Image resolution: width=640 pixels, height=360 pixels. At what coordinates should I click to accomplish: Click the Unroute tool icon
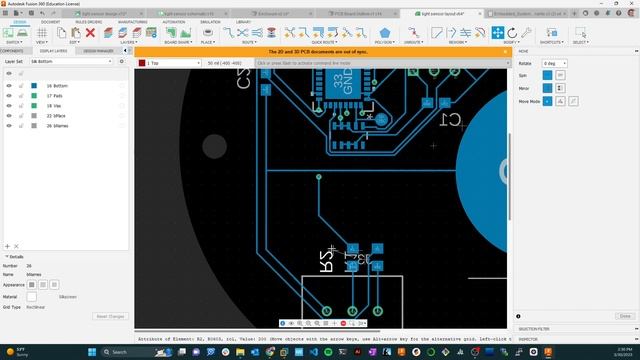[x=413, y=33]
